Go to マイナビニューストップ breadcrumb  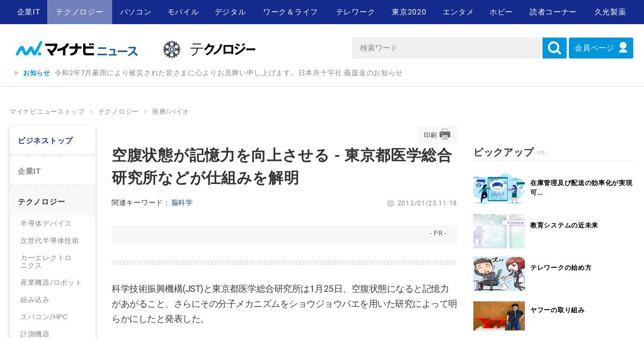(47, 112)
